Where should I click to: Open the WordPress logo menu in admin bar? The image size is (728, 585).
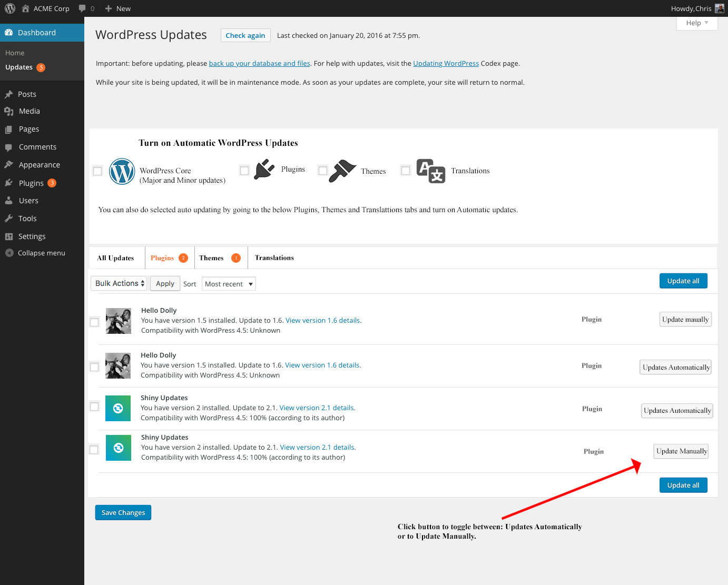point(9,8)
